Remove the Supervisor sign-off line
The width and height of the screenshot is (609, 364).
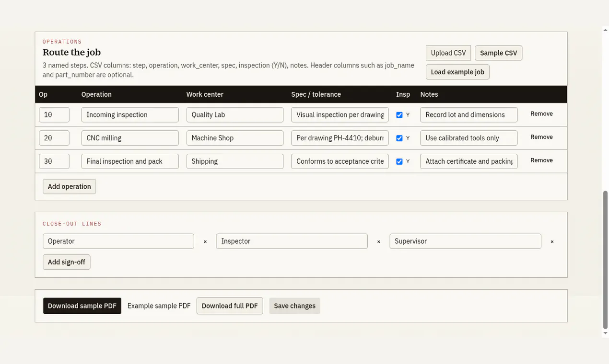[x=552, y=242]
